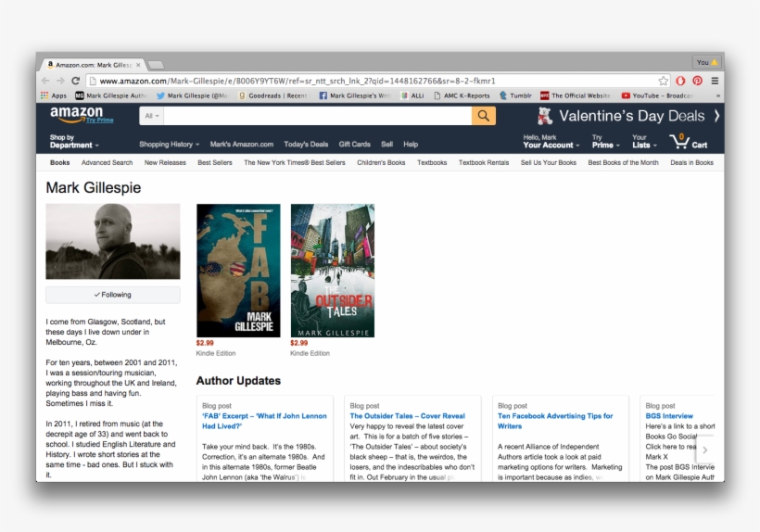Close the Amazon.com browser tab
Viewport: 760px width, 532px height.
[x=138, y=65]
